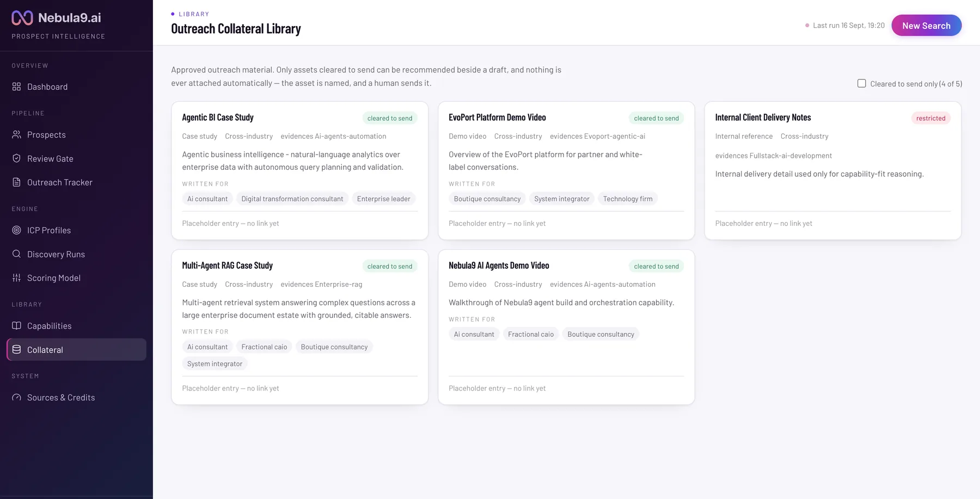Select Discovery Runs in sidebar

(76, 254)
